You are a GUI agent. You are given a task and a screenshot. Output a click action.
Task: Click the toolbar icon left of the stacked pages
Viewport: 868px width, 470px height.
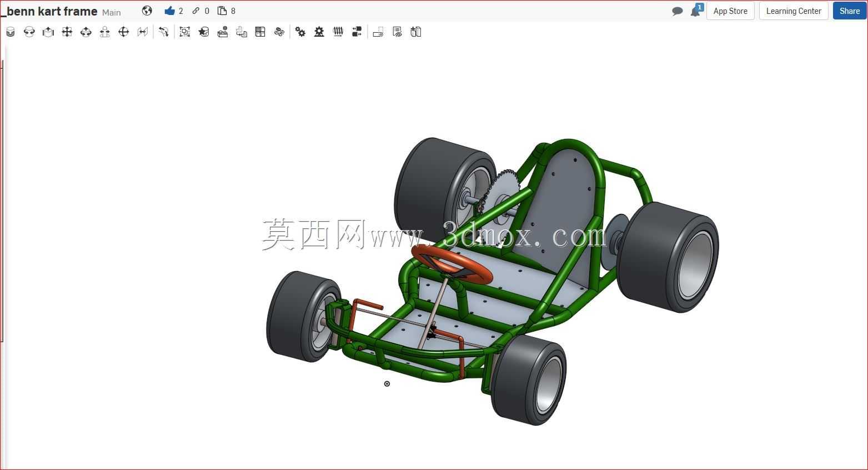pyautogui.click(x=223, y=32)
